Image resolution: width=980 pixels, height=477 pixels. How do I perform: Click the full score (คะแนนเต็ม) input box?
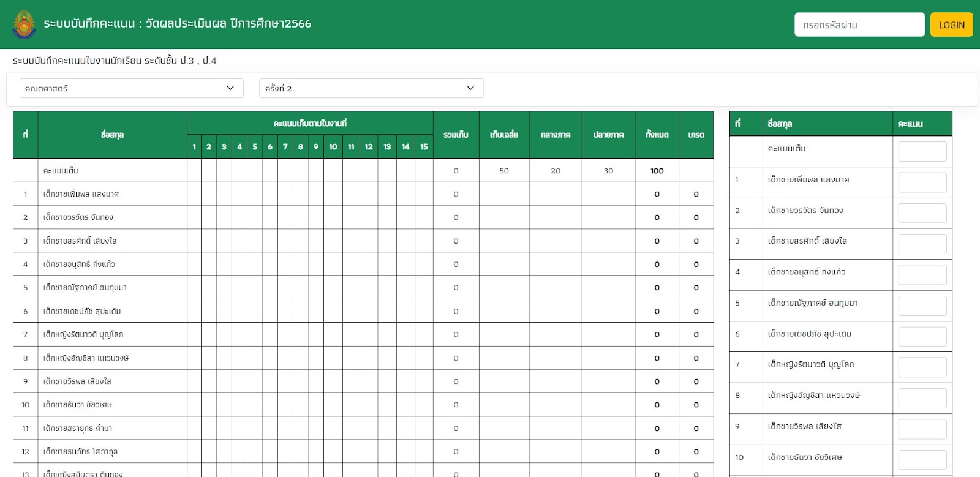(x=922, y=151)
